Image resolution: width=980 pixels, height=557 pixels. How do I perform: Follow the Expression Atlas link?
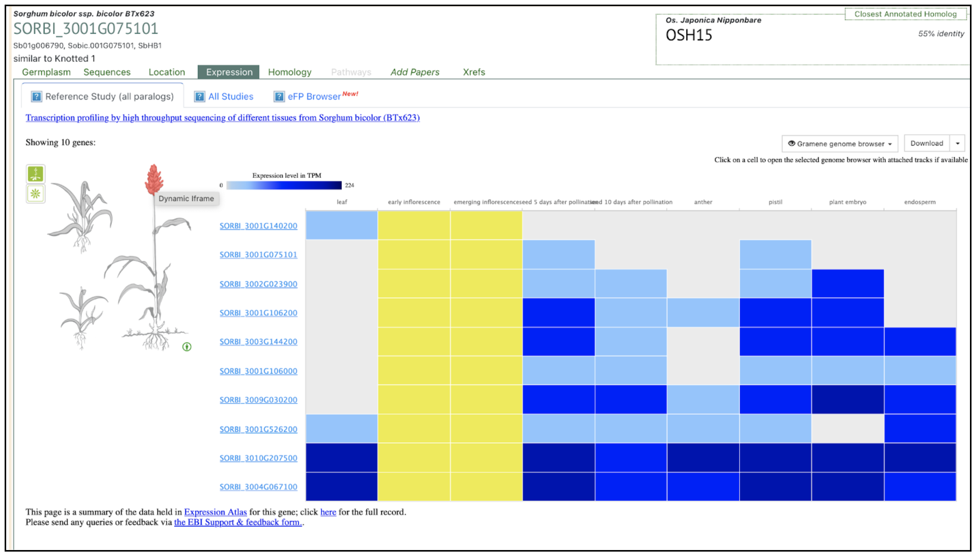tap(215, 512)
